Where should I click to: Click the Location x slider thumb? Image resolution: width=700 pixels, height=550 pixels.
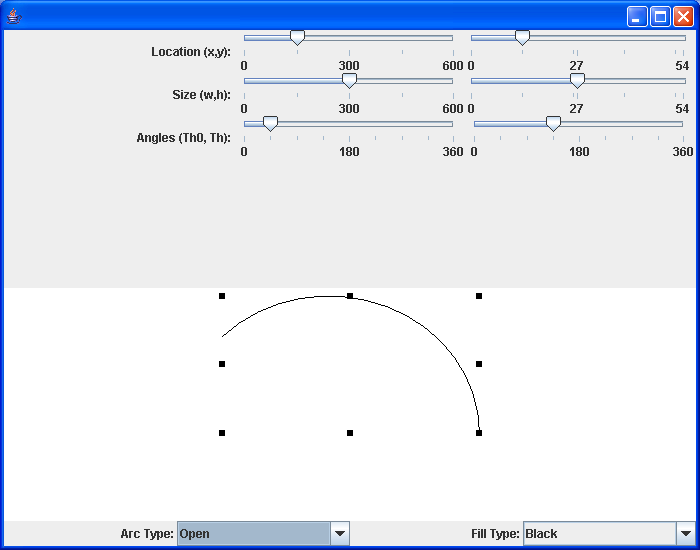pyautogui.click(x=297, y=38)
